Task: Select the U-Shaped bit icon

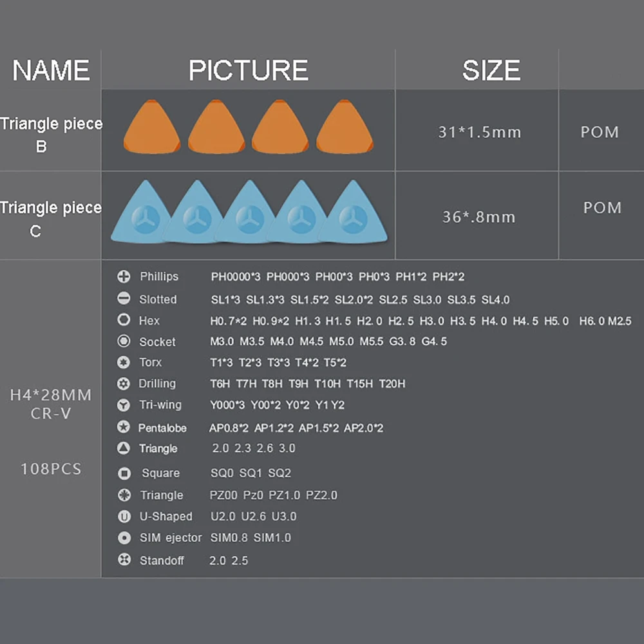Action: 124,516
